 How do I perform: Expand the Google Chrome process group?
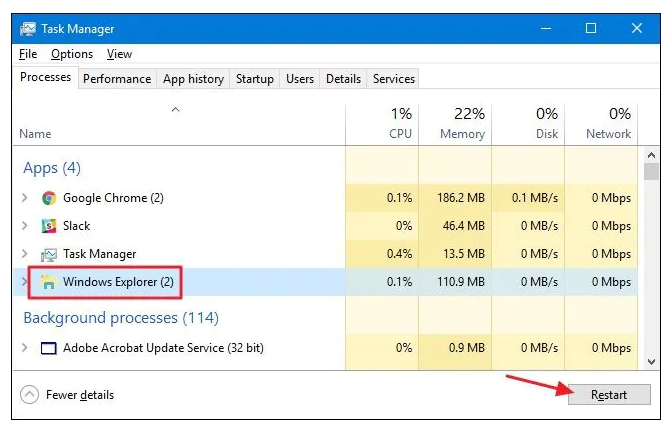point(25,198)
